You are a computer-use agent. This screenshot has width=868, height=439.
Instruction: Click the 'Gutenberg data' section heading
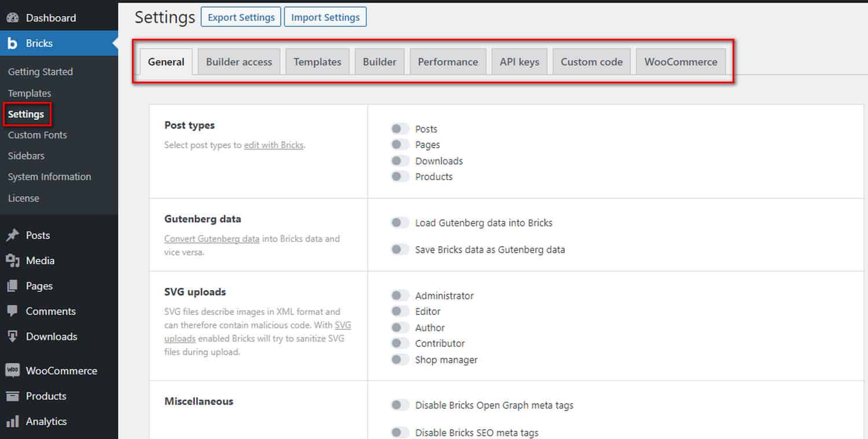click(203, 219)
